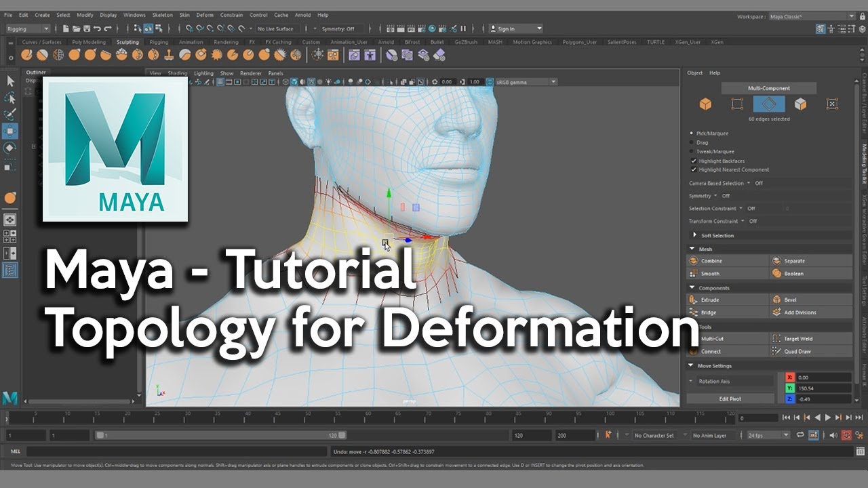868x488 pixels.
Task: Click the MEL command input field
Action: coord(177,451)
